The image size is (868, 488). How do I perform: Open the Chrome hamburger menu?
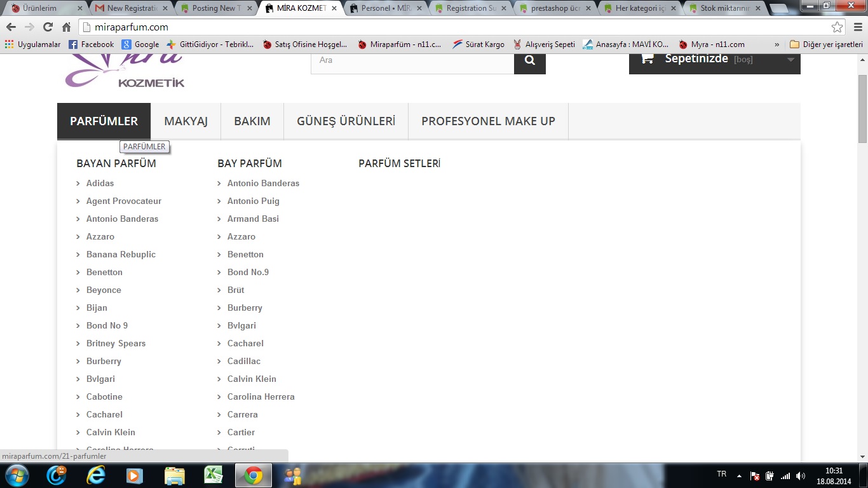tap(857, 27)
